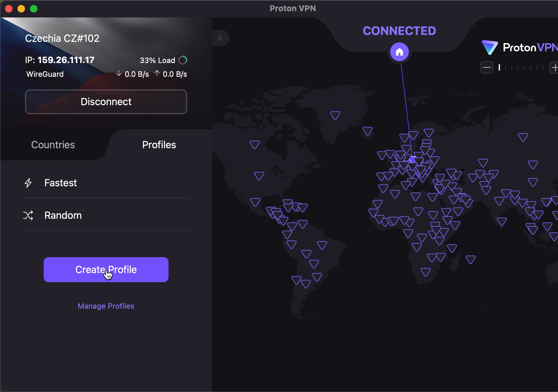Click the red close window button

(9, 9)
